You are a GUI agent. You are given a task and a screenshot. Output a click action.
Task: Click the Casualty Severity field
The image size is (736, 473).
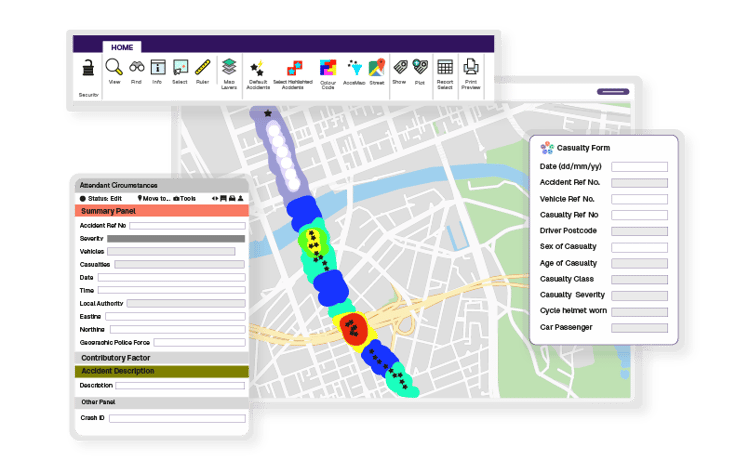[x=639, y=296]
